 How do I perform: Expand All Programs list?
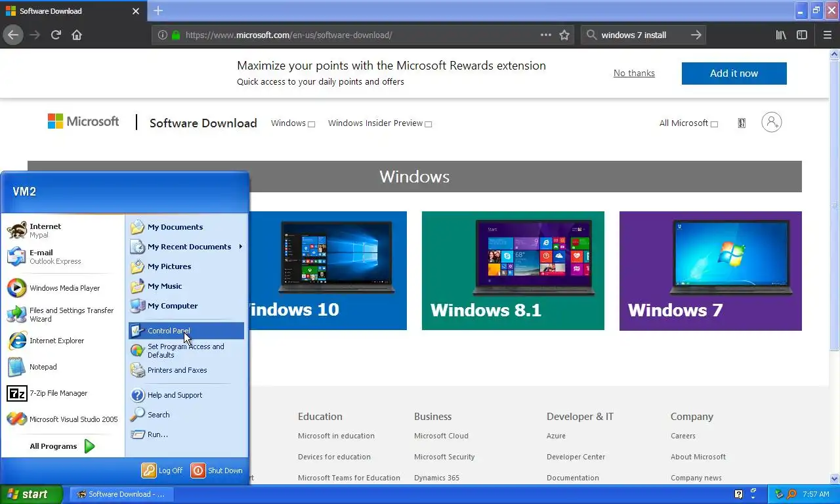(63, 446)
